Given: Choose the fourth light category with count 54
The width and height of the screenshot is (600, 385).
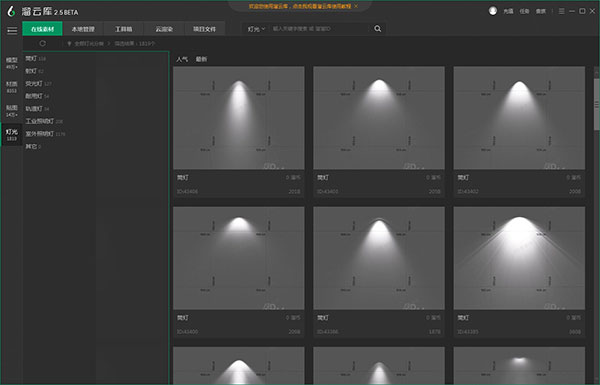Looking at the screenshot, I should 37,96.
